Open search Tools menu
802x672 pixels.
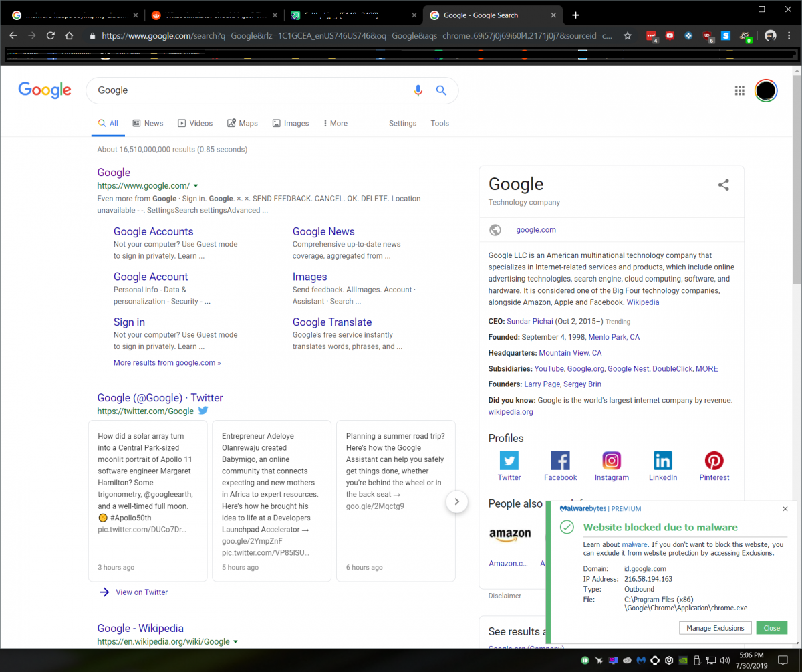click(x=440, y=123)
